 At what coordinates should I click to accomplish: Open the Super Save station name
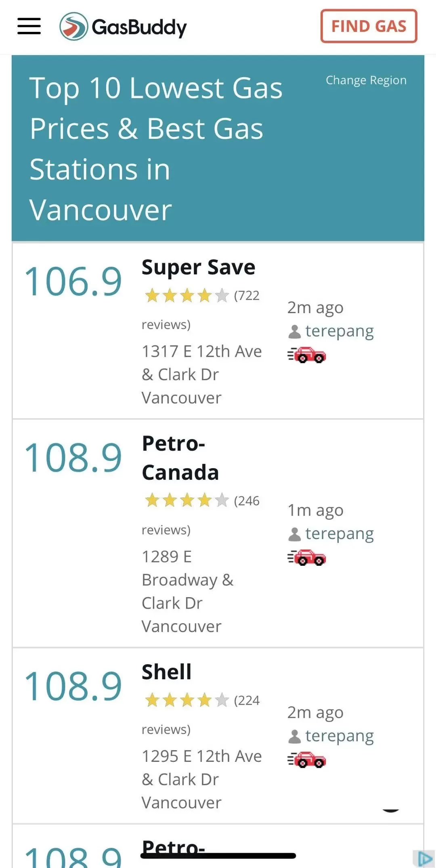point(199,267)
